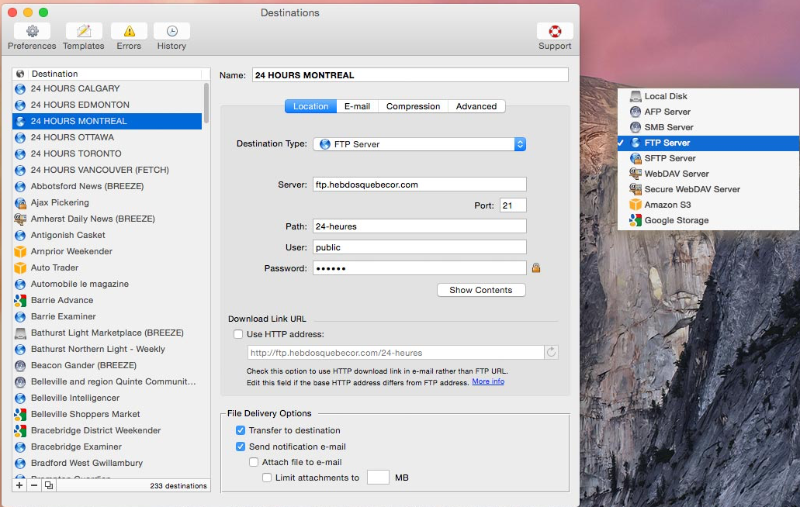Select Amazon S3 in the type menu
Screen dimensions: 800x507
667,204
